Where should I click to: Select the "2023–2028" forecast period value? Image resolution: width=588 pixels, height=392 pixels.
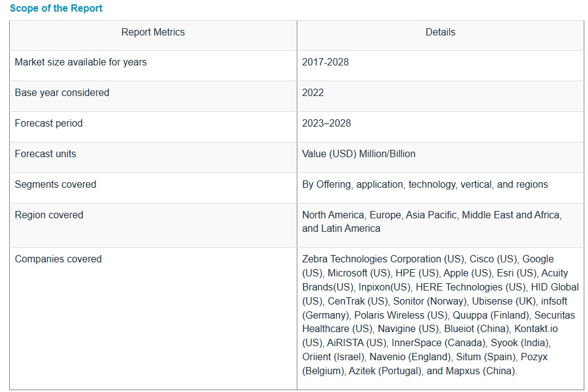(x=327, y=123)
